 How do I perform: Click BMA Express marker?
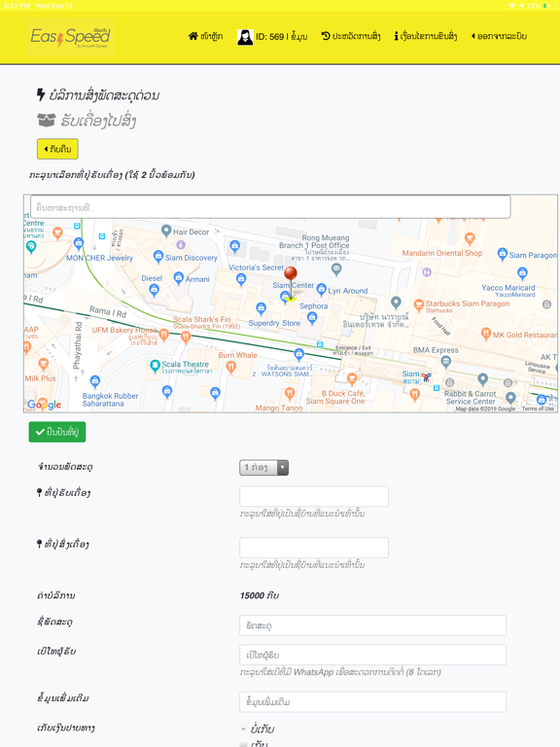pyautogui.click(x=445, y=362)
